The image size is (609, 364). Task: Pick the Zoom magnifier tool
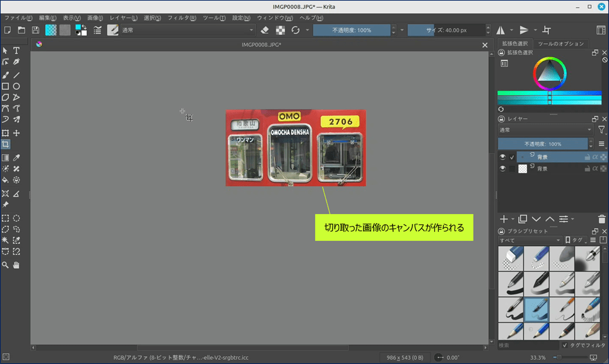tap(5, 265)
